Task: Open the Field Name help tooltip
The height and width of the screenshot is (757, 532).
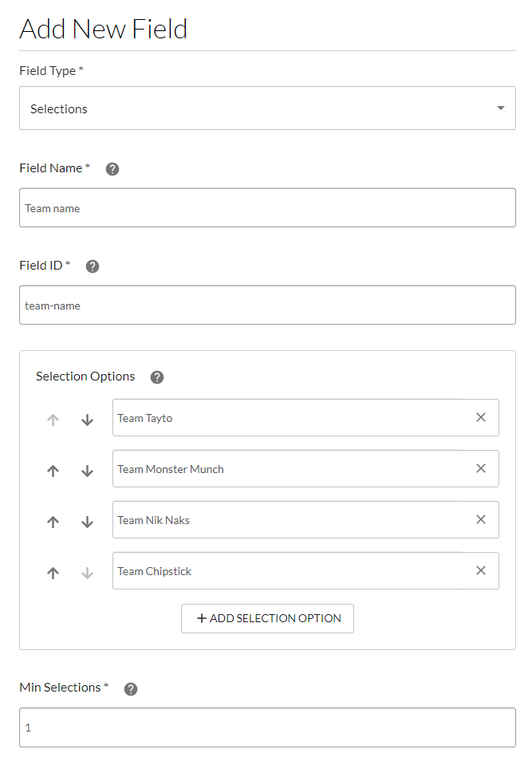Action: coord(112,168)
